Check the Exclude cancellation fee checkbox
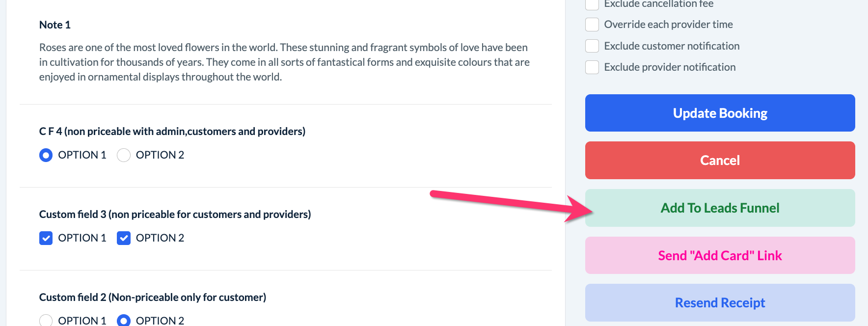This screenshot has width=868, height=326. 592,4
